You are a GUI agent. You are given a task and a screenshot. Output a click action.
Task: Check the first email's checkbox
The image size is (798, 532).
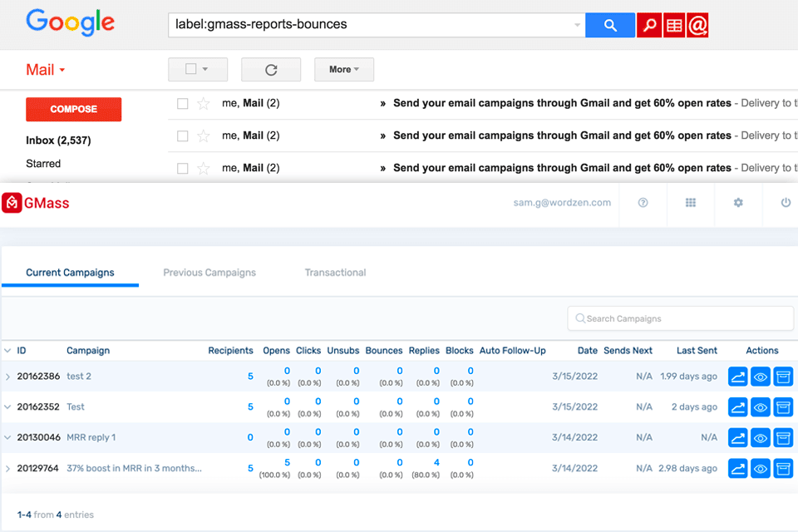pos(182,104)
